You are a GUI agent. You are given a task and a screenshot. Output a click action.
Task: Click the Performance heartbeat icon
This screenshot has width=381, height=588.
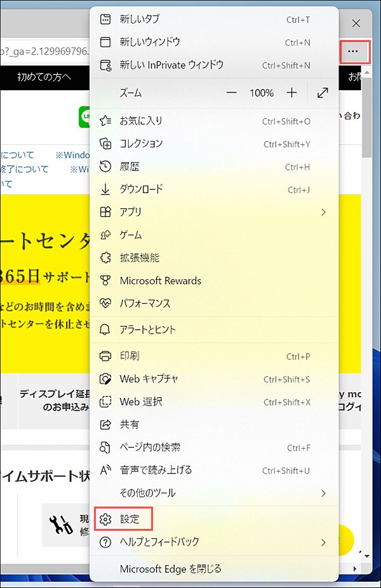[x=105, y=303]
